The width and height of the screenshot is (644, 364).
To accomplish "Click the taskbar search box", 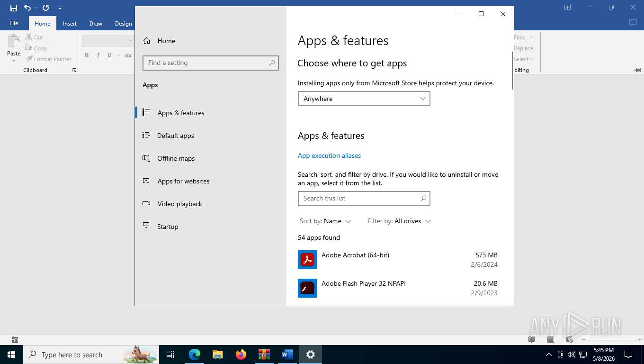I will 91,355.
